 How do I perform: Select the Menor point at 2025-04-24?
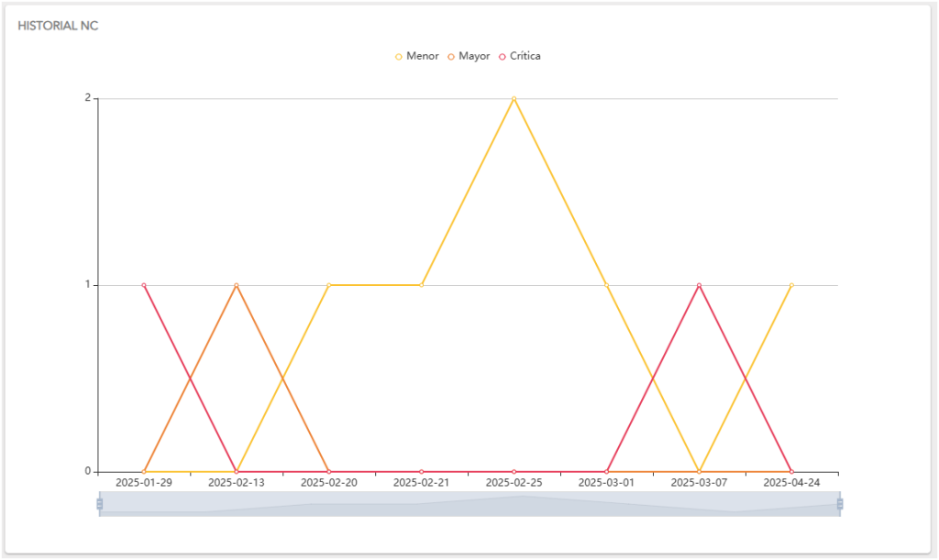[x=791, y=285]
